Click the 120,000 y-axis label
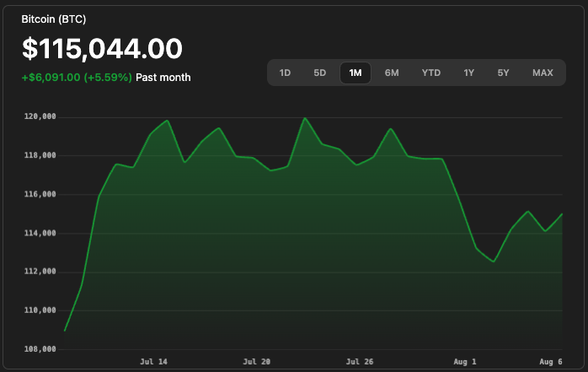Image resolution: width=588 pixels, height=372 pixels. click(x=40, y=116)
